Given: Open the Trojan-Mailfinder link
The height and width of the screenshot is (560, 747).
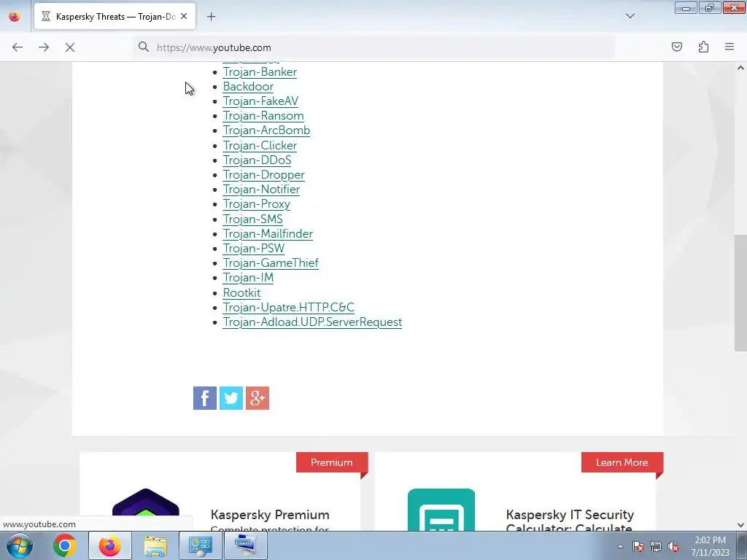Looking at the screenshot, I should click(268, 234).
